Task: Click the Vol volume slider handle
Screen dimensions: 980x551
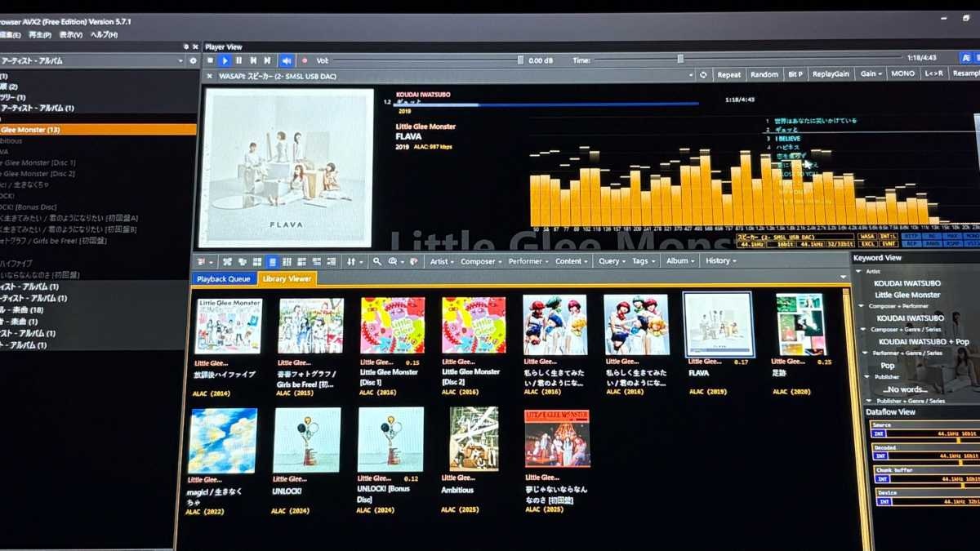Action: tap(520, 60)
